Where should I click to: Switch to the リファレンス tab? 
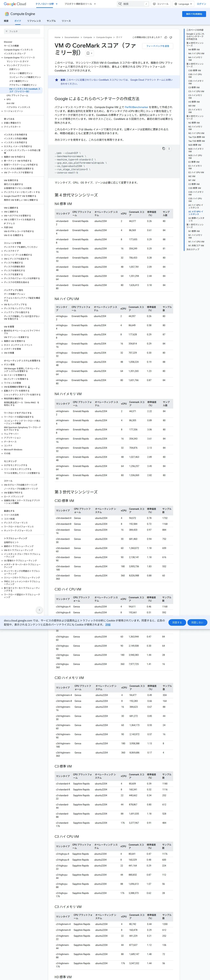[x=34, y=21]
